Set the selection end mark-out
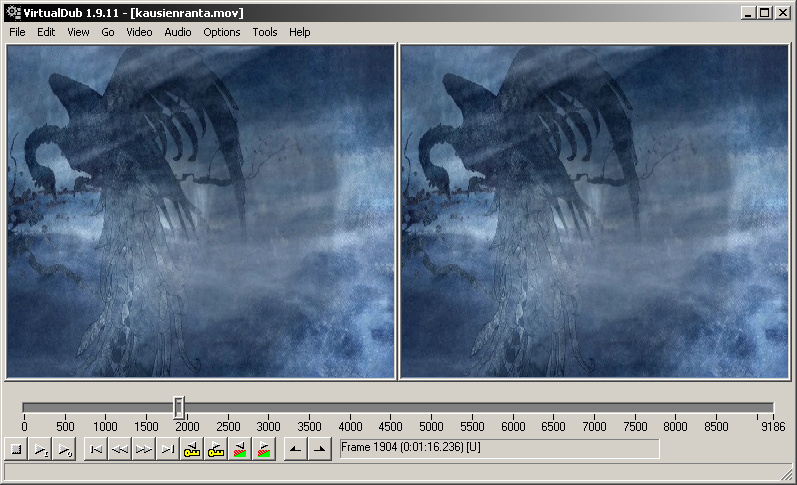Image resolution: width=797 pixels, height=485 pixels. [320, 449]
